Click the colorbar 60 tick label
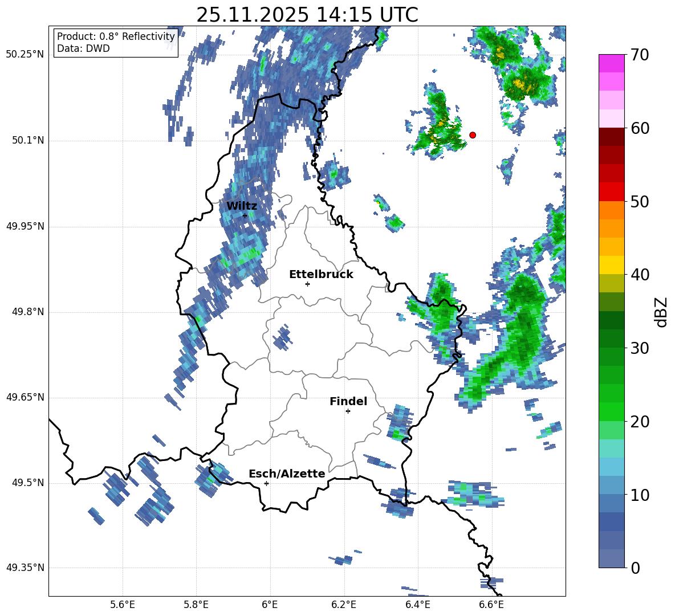 coord(640,128)
